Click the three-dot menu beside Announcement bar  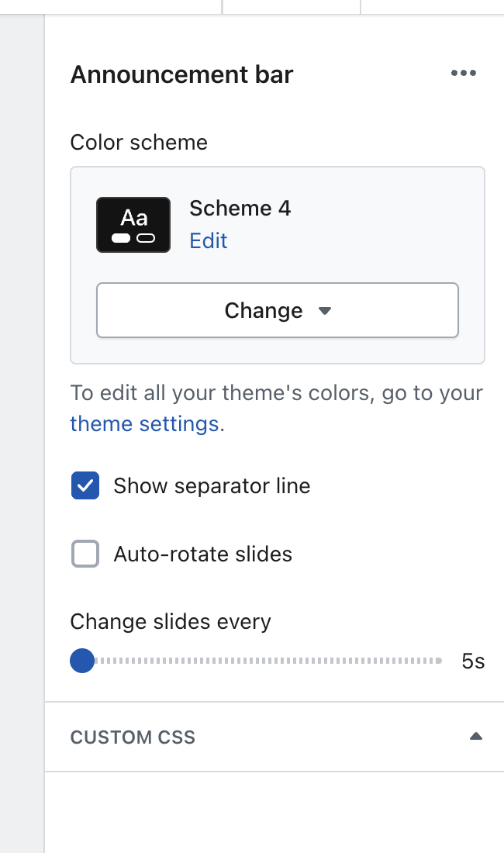463,74
